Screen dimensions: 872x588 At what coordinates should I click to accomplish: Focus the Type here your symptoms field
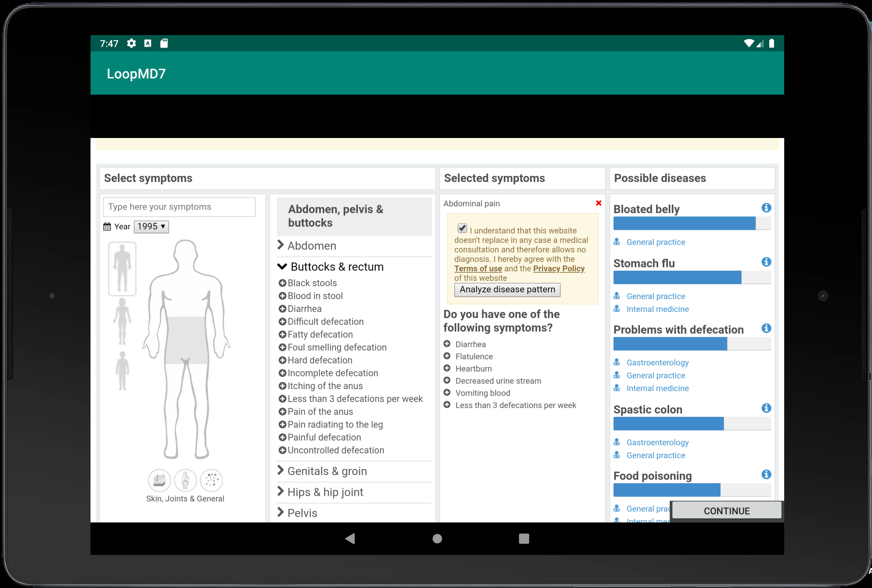pos(179,207)
